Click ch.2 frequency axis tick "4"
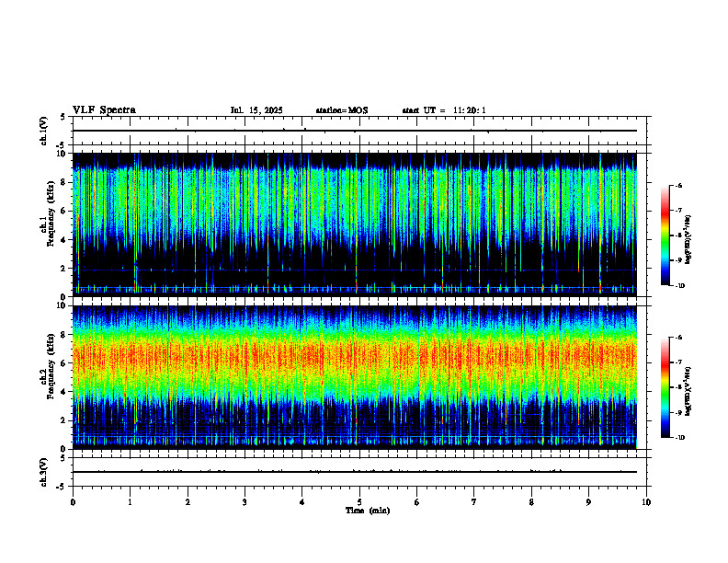 pyautogui.click(x=63, y=392)
